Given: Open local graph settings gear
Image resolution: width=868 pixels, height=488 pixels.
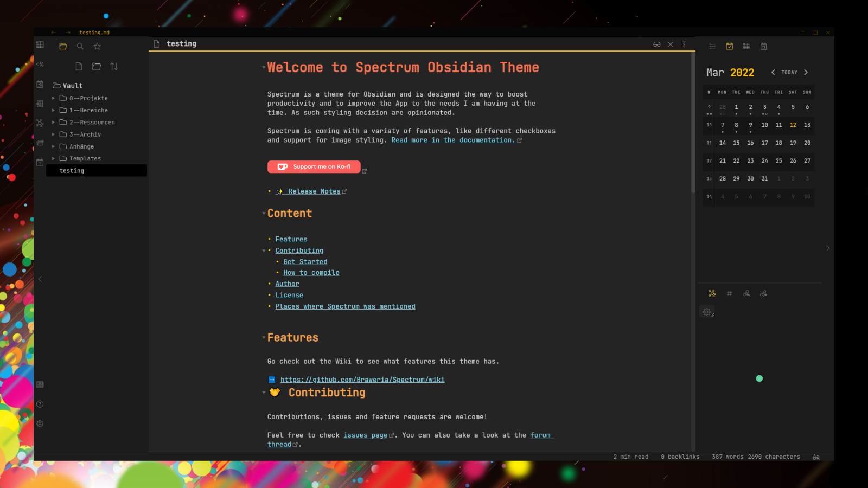Looking at the screenshot, I should coord(707,312).
